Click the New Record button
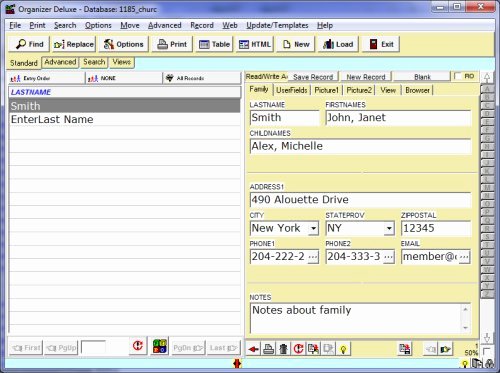This screenshot has width=500, height=373. 366,77
